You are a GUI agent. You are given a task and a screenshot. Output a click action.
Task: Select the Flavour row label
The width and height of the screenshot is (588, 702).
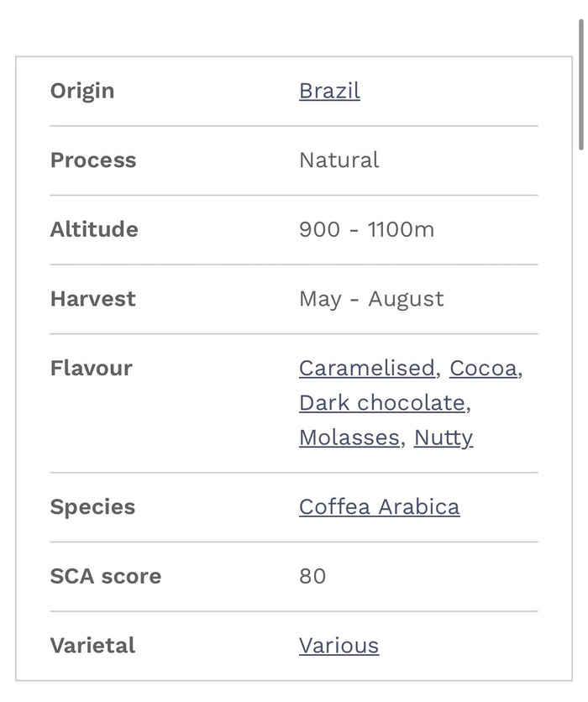(91, 369)
